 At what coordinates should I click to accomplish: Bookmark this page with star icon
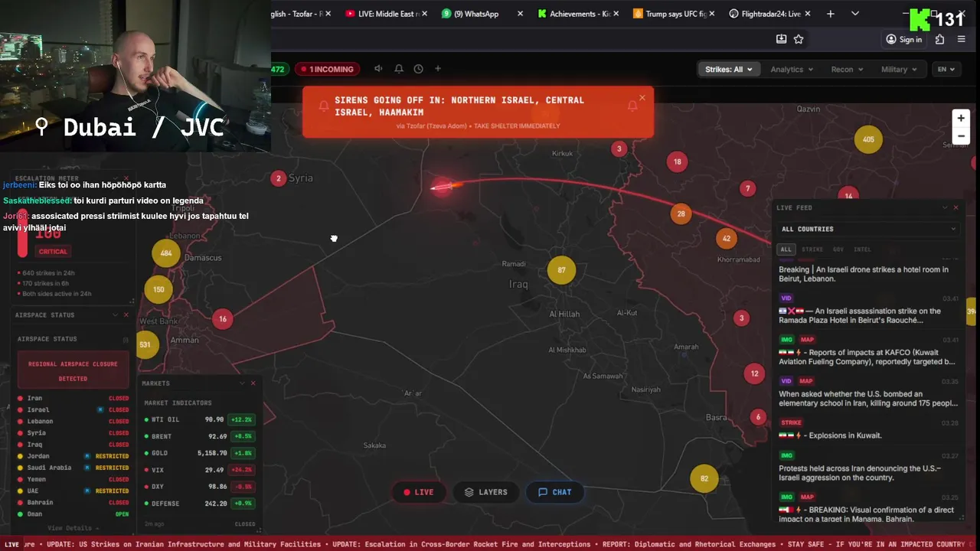pos(799,39)
